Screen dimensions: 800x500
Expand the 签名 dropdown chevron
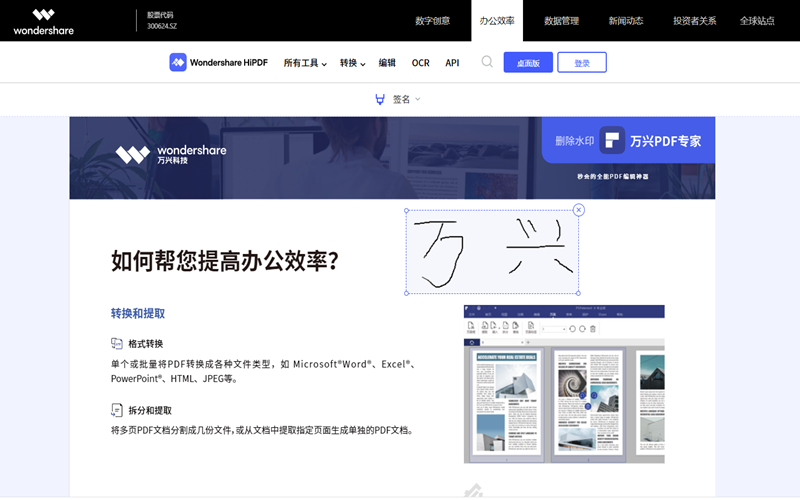pos(418,99)
